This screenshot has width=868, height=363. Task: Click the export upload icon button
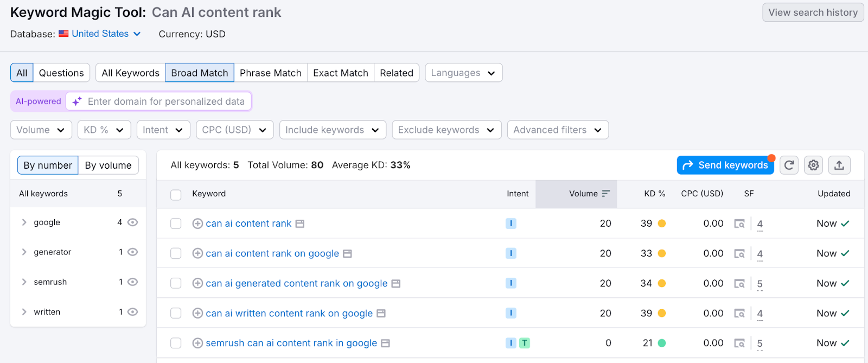pos(839,165)
